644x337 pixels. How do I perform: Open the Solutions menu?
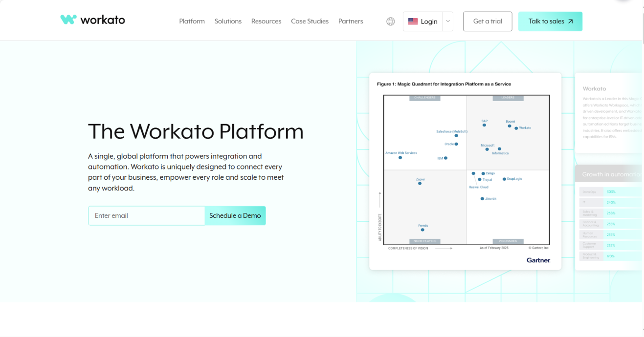coord(228,21)
